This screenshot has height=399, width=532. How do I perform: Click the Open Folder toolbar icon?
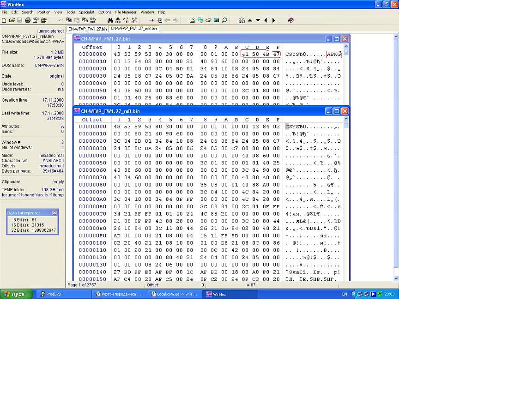click(44, 20)
